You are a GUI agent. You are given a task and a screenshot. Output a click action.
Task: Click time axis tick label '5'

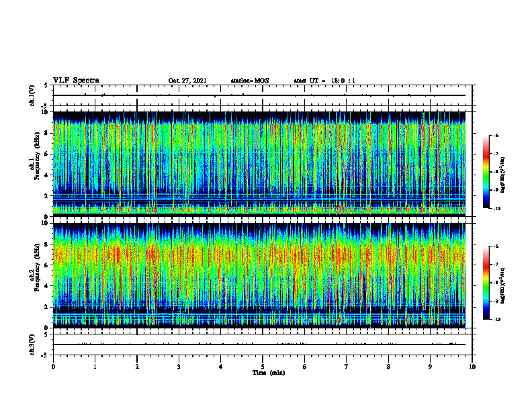(263, 367)
